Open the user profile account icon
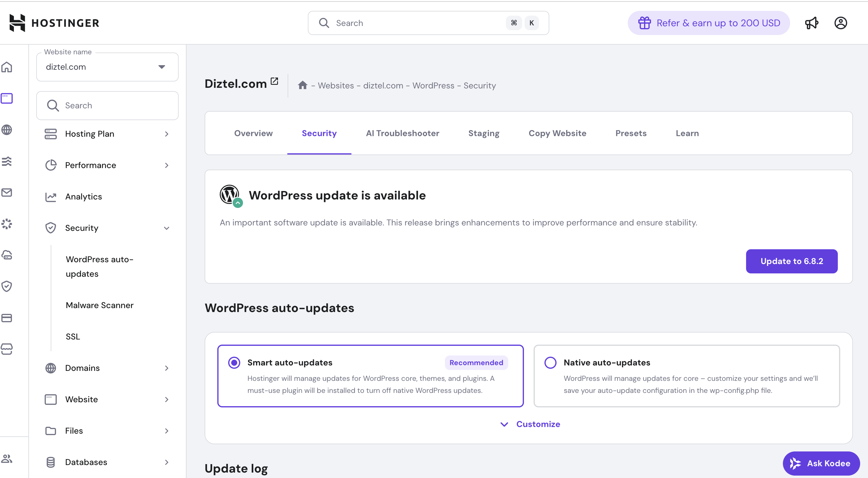This screenshot has height=478, width=868. [840, 23]
